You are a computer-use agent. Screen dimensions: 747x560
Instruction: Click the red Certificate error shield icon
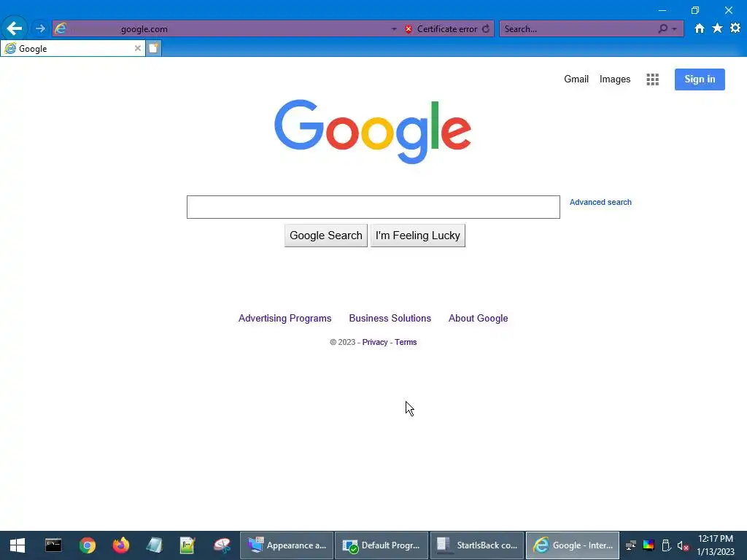pos(409,29)
